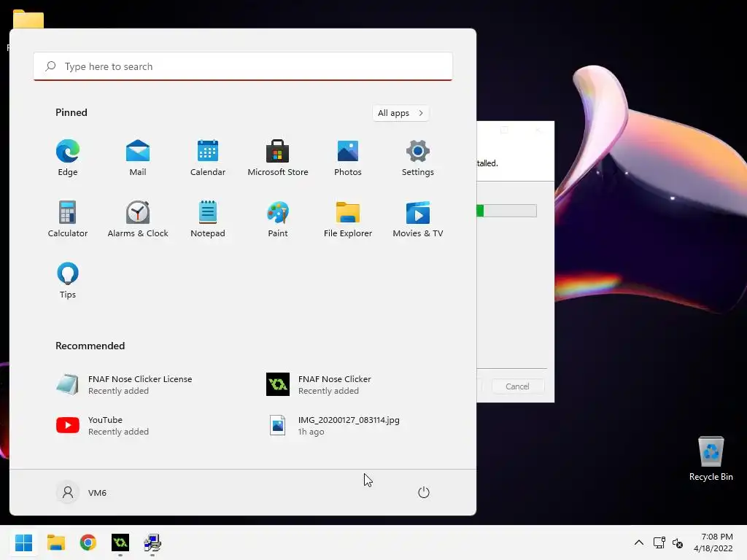Click the power button in Start menu
Viewport: 747px width, 560px height.
[x=424, y=492]
